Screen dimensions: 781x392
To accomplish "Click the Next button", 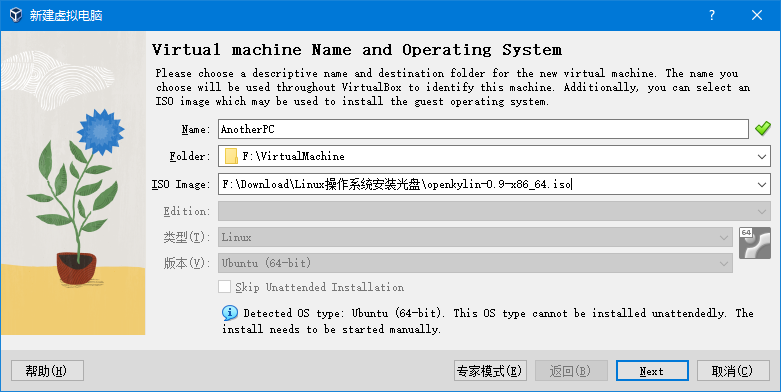I will click(x=652, y=371).
